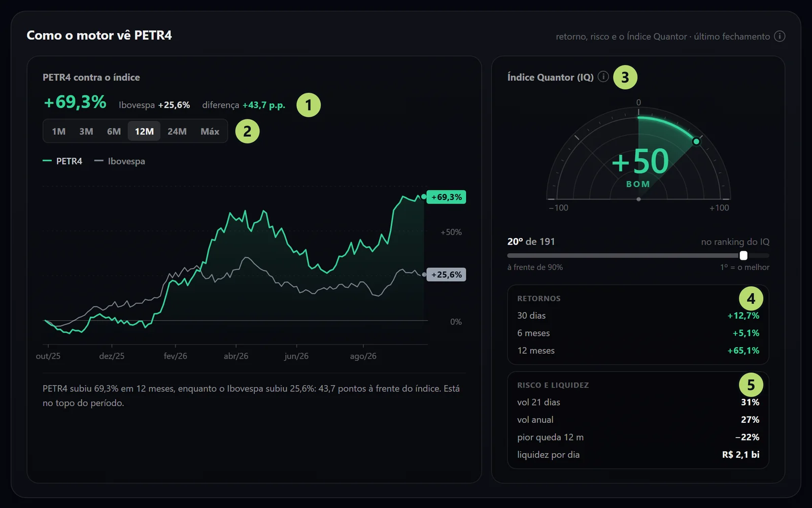Viewport: 812px width, 508px height.
Task: Click the 'RISCO E LIQUIDEZ' section header
Action: [x=553, y=385]
